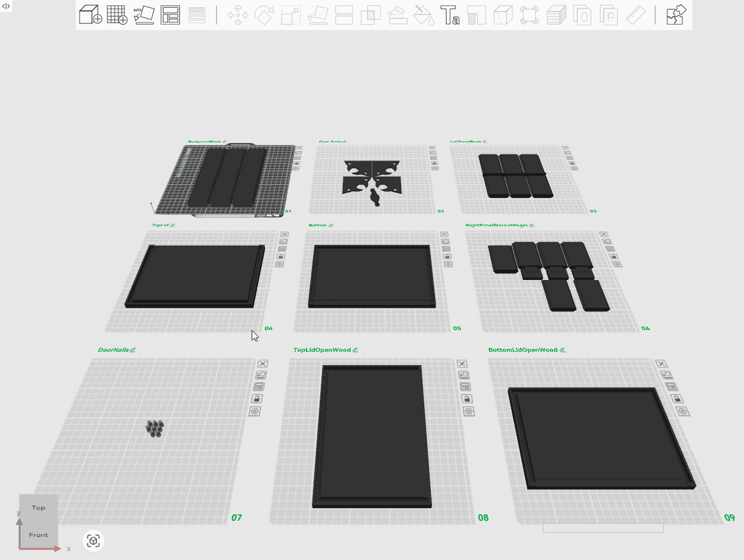Arrange objects on plate 07

[259, 387]
